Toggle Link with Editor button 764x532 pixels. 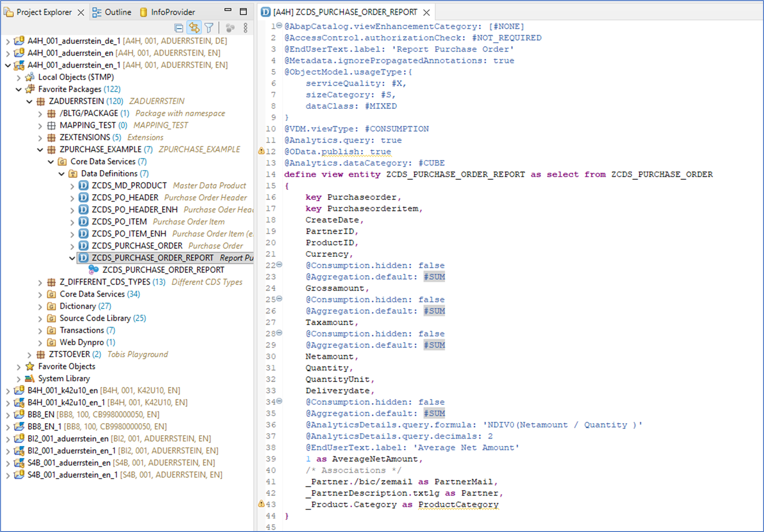(194, 28)
